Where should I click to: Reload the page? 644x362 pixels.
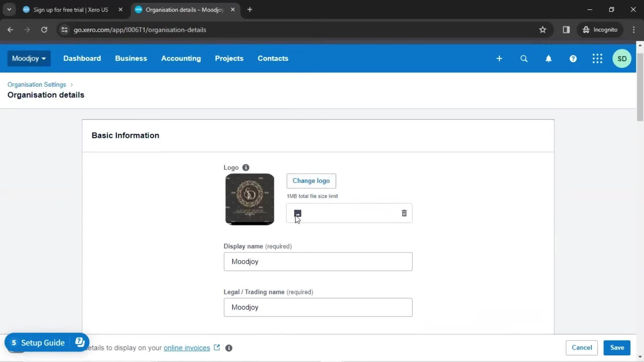pos(44,30)
